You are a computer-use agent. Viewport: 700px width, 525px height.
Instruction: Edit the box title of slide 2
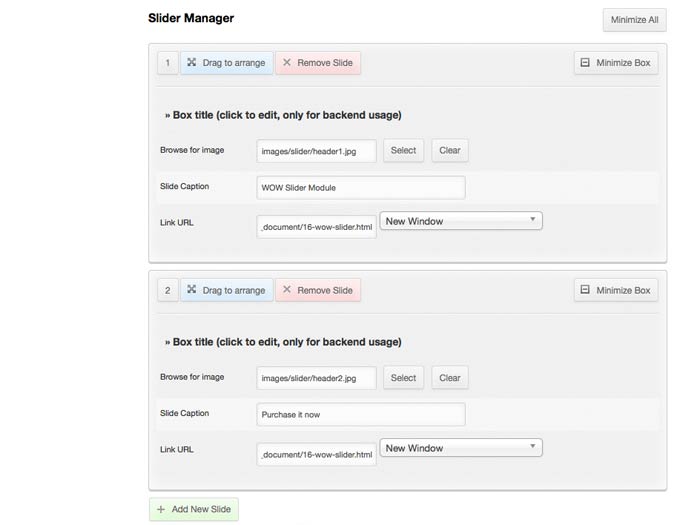(x=283, y=342)
